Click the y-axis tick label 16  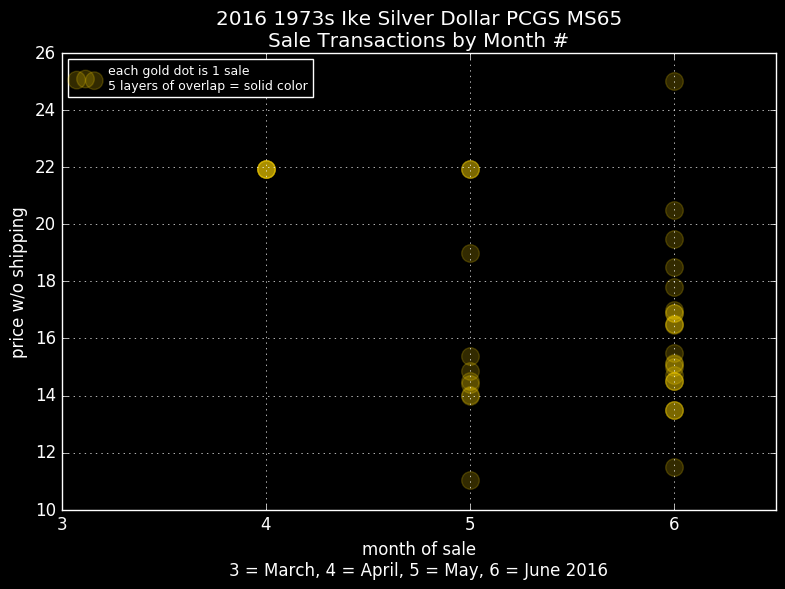tap(45, 339)
